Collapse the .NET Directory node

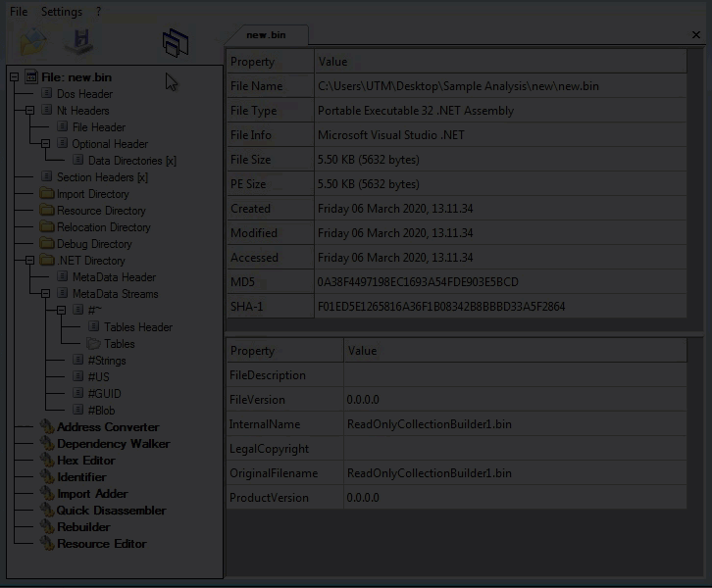pyautogui.click(x=30, y=261)
